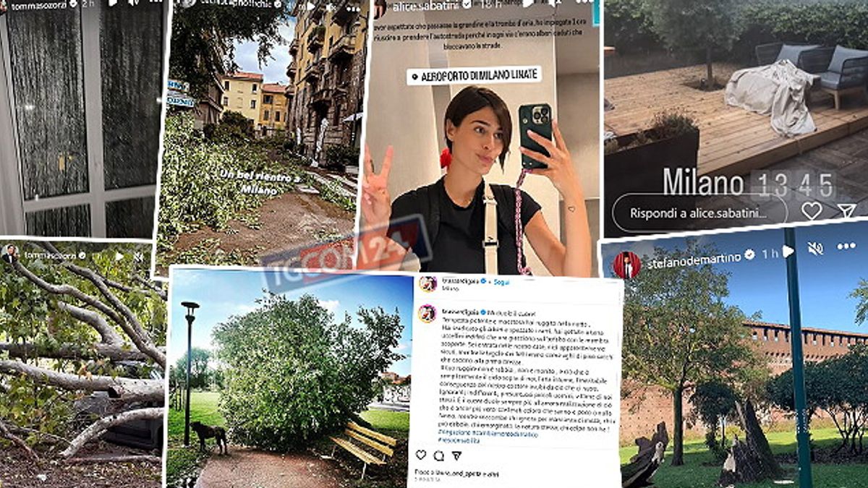The height and width of the screenshot is (488, 868).
Task: Tap the 'Milano 13 45' time sticker
Action: (x=749, y=183)
